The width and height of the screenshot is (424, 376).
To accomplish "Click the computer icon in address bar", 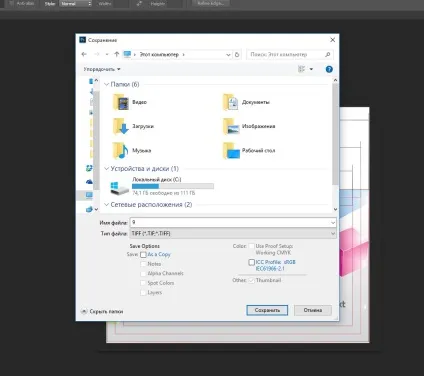I will point(127,54).
